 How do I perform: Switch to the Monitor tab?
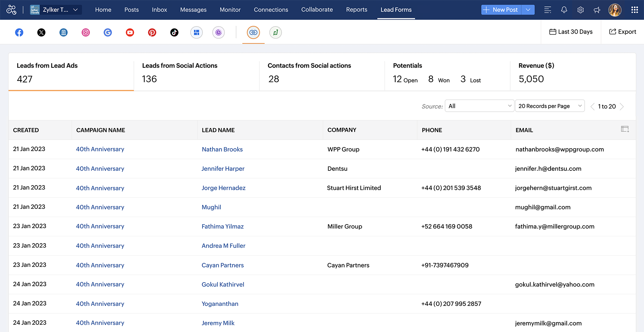pos(230,10)
